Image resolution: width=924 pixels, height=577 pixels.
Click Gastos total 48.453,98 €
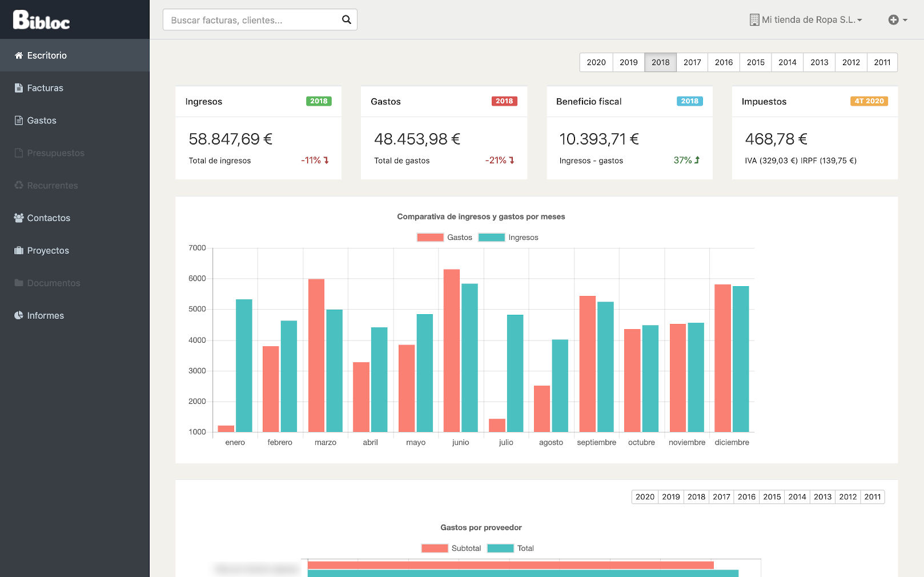[417, 139]
